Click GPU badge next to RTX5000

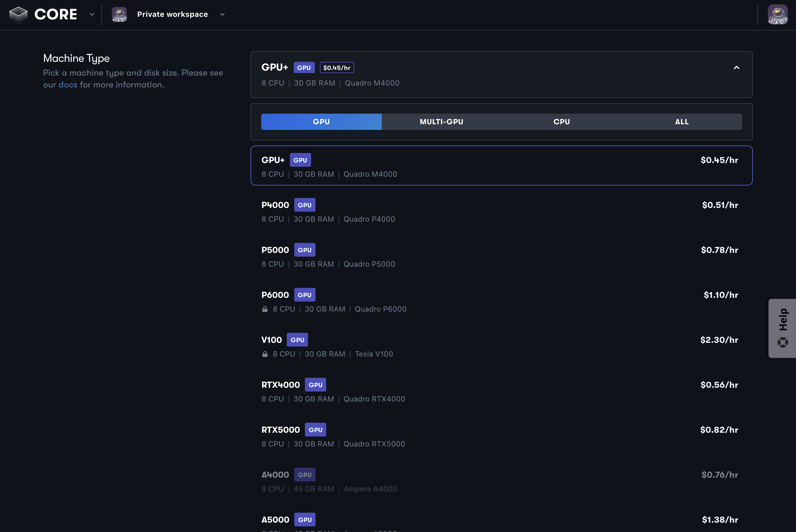tap(315, 430)
